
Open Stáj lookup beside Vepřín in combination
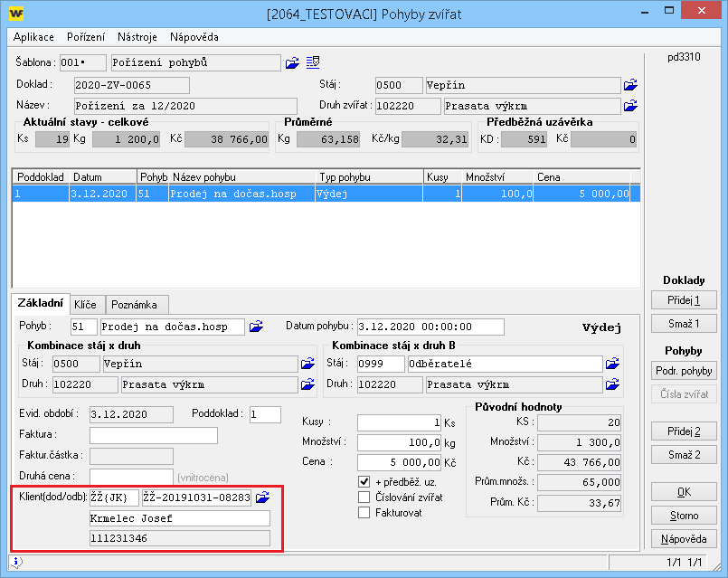click(x=308, y=364)
